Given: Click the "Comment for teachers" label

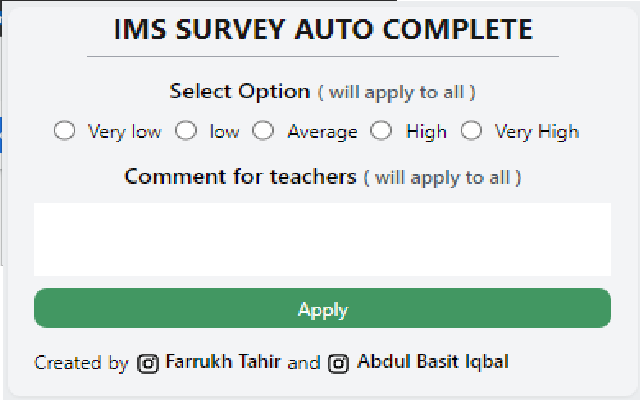Looking at the screenshot, I should point(240,177).
